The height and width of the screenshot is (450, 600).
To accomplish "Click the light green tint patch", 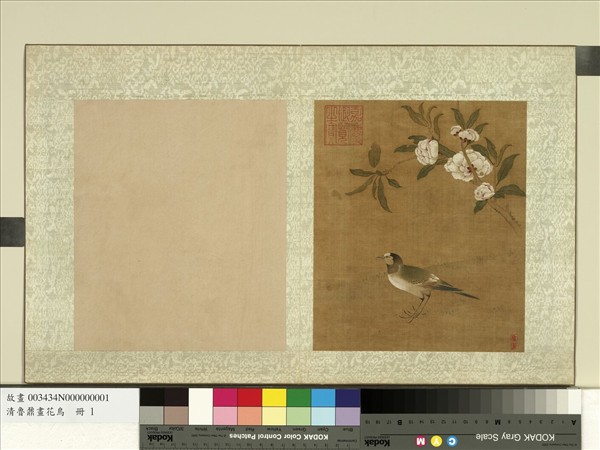I will click(299, 416).
